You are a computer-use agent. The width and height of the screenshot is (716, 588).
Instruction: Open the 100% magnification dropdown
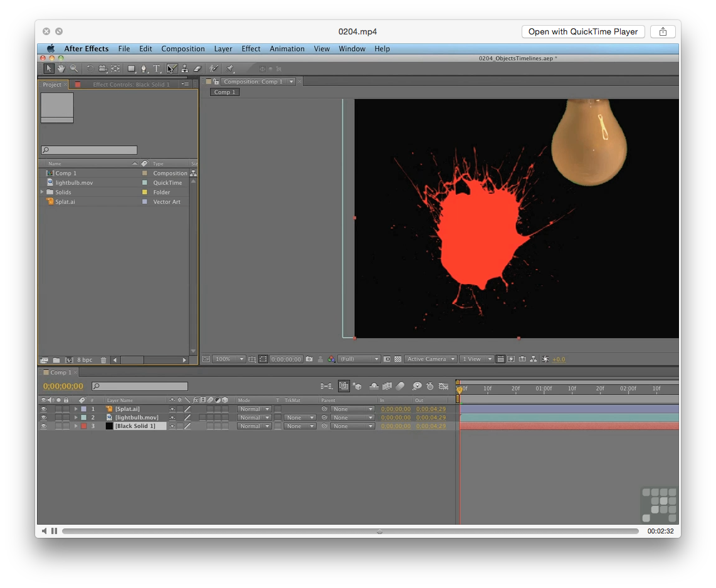click(x=229, y=359)
